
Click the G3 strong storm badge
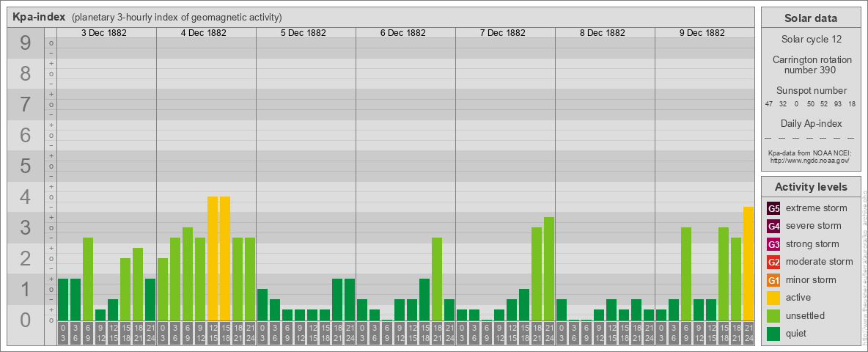click(773, 244)
